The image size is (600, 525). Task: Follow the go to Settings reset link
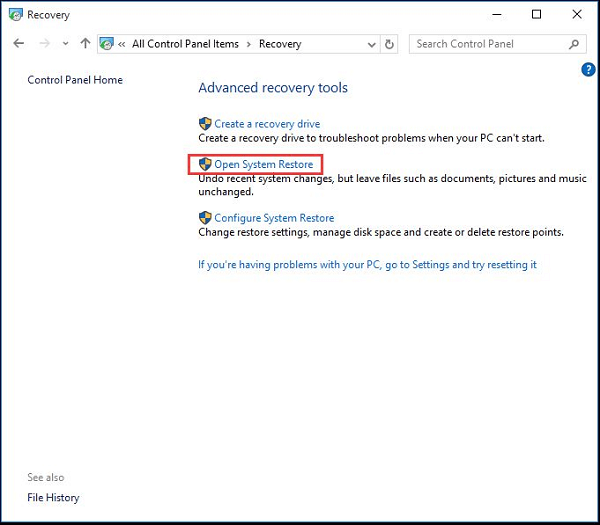point(367,265)
